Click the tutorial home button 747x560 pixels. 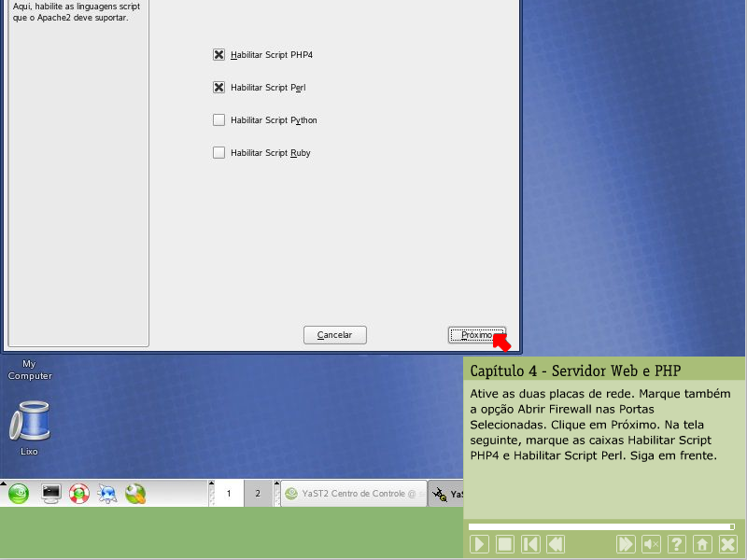(702, 544)
